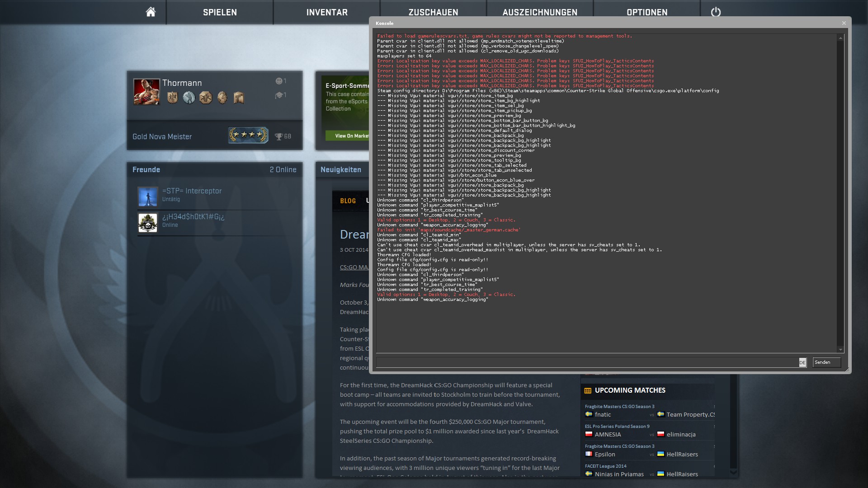This screenshot has height=488, width=868.
Task: Click the home icon in top navigation
Action: [151, 12]
